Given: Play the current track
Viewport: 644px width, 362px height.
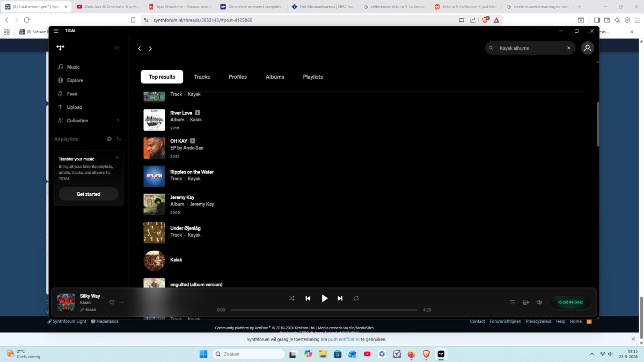Looking at the screenshot, I should (324, 298).
